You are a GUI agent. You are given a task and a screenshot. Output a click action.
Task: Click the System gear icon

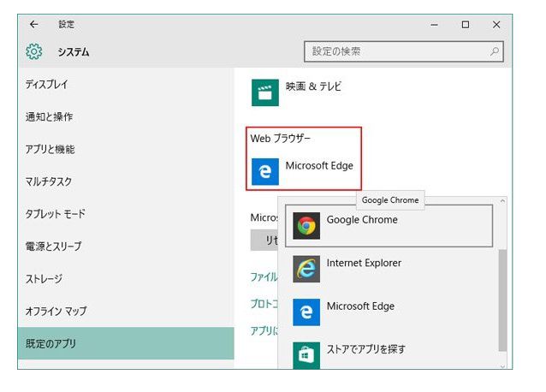coord(33,51)
